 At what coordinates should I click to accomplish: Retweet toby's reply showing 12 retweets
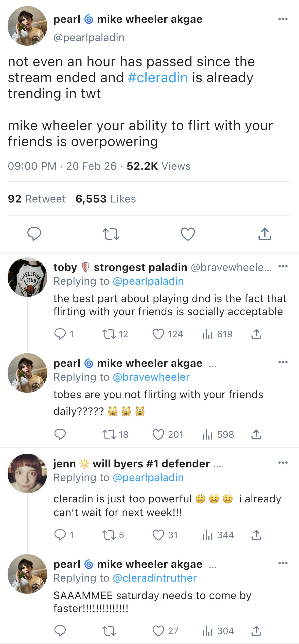(109, 334)
